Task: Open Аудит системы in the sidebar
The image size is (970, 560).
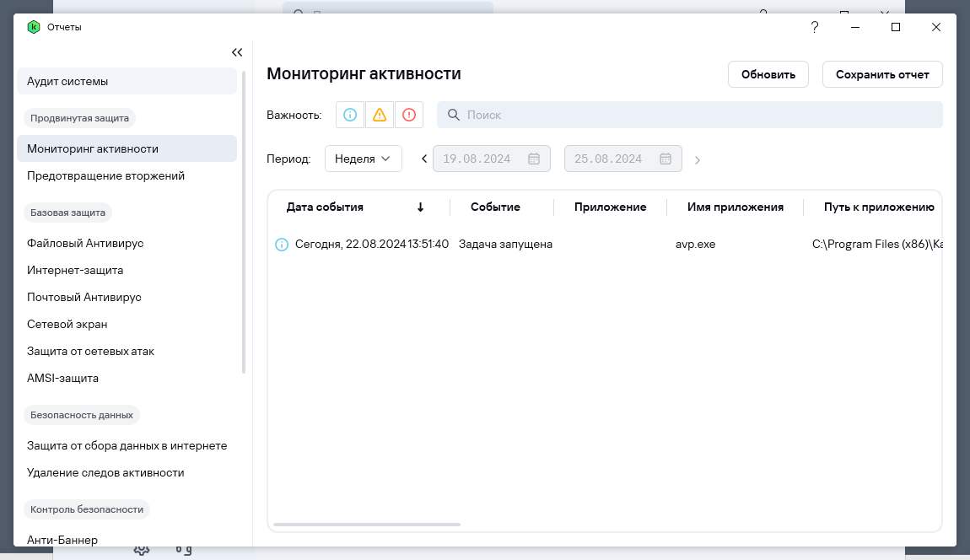Action: (127, 81)
